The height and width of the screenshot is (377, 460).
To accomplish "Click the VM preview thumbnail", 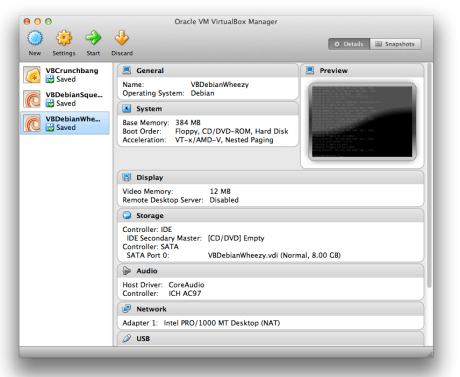I will (362, 122).
